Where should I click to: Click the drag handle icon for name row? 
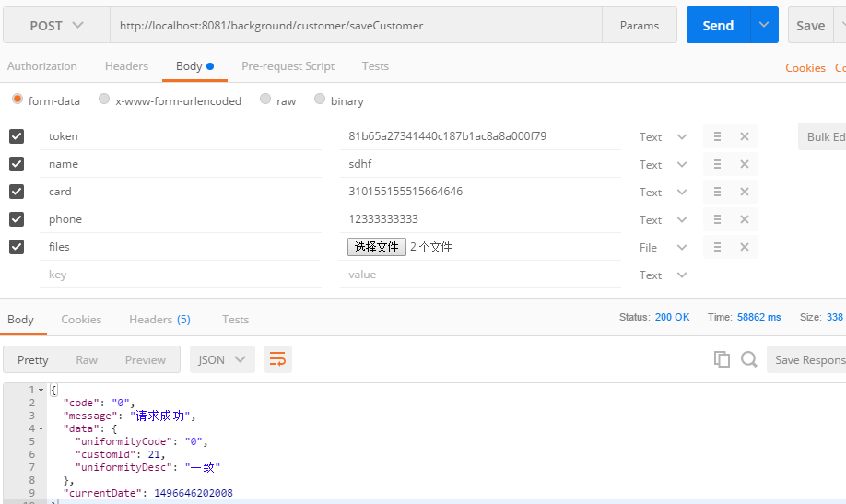click(x=717, y=164)
